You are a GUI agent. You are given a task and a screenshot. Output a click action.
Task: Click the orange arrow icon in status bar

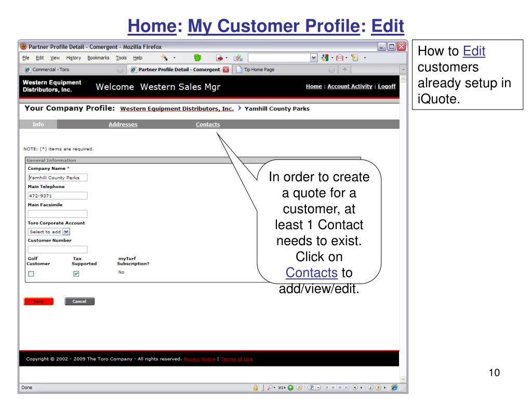pos(378,388)
